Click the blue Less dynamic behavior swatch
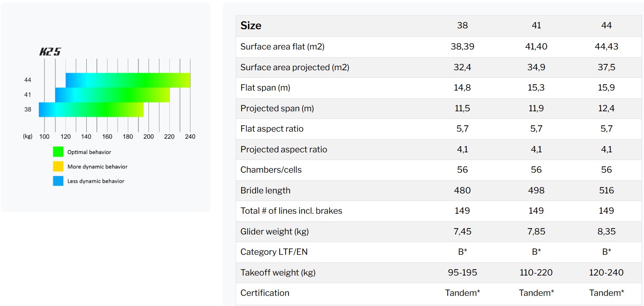Image resolution: width=644 pixels, height=306 pixels. (58, 181)
